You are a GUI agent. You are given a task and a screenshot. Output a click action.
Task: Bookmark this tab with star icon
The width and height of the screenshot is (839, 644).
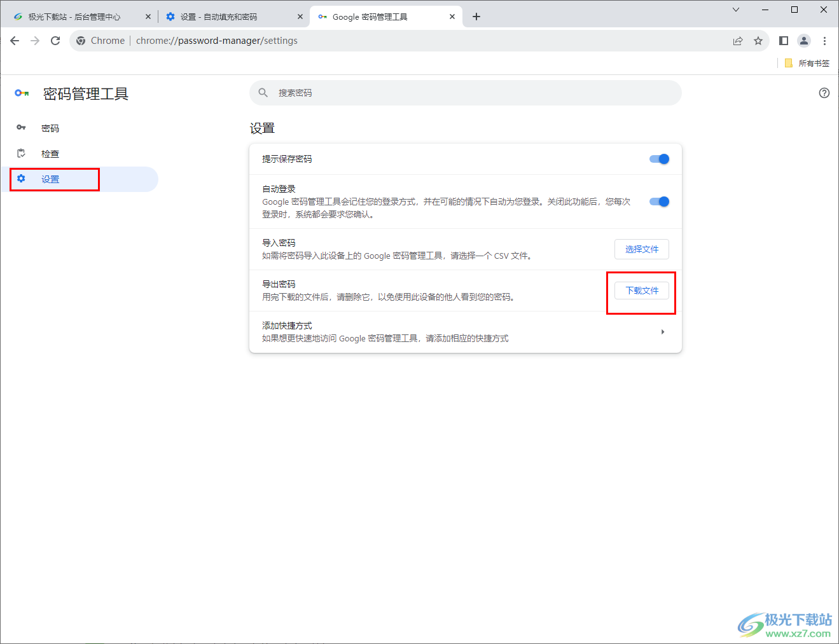[x=758, y=41]
